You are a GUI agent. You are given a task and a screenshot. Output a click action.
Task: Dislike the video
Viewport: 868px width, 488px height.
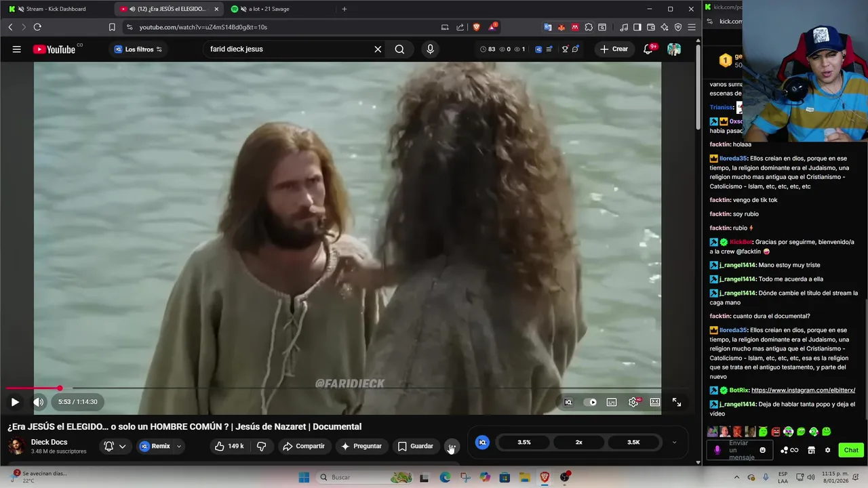[261, 446]
